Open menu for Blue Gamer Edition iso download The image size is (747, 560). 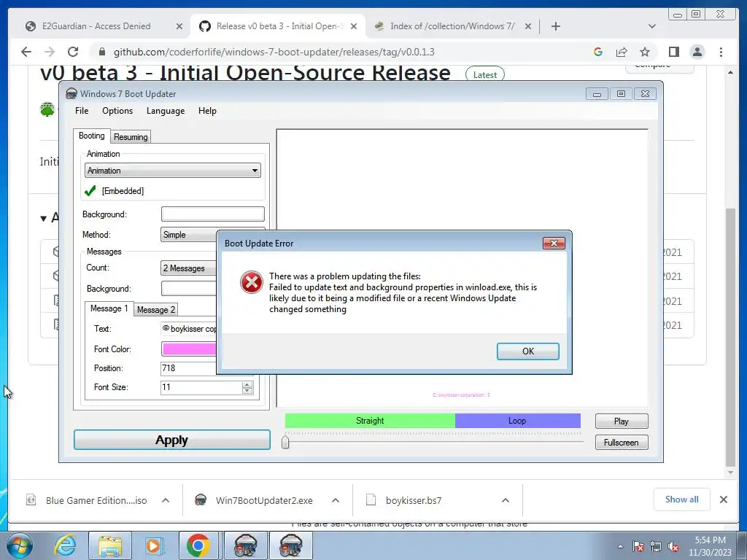pos(166,500)
